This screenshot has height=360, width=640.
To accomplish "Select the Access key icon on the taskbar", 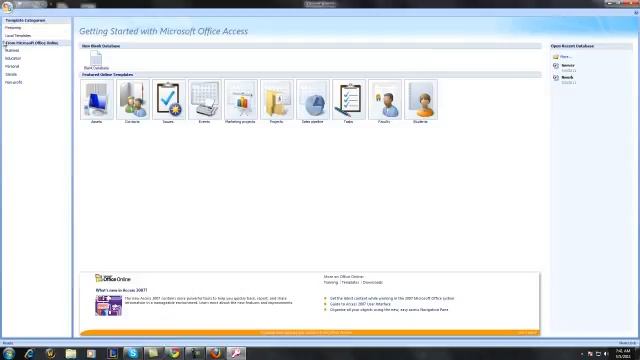I will pyautogui.click(x=236, y=353).
